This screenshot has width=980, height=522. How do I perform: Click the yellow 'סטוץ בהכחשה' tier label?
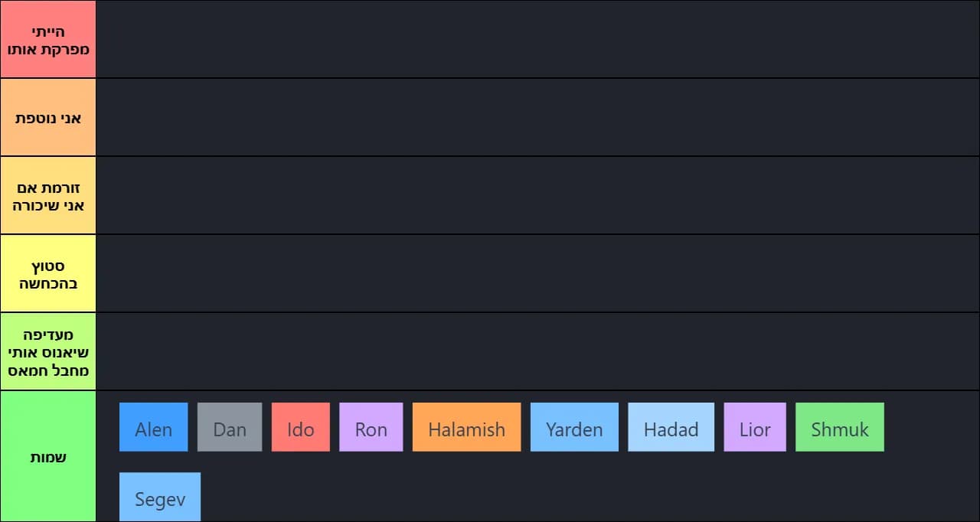(48, 274)
